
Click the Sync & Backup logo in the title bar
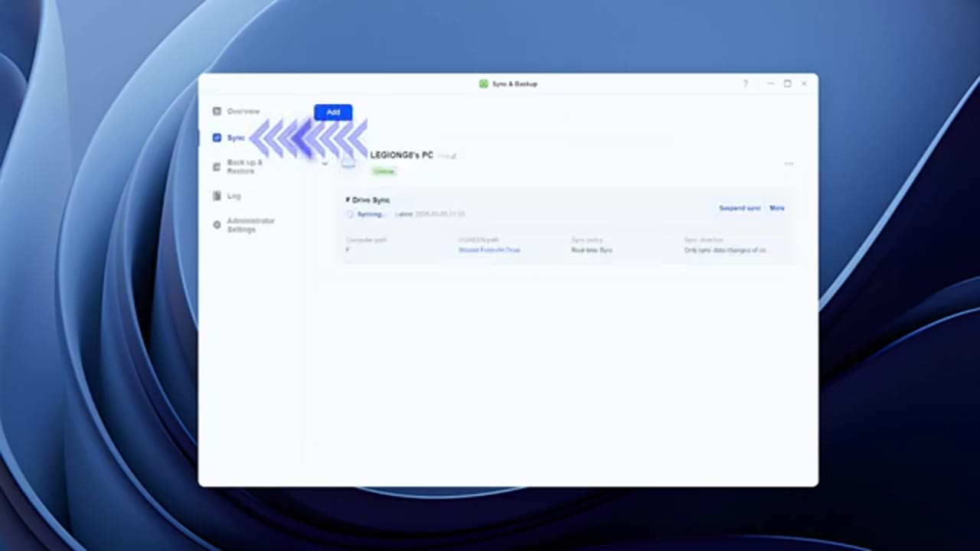click(x=484, y=84)
